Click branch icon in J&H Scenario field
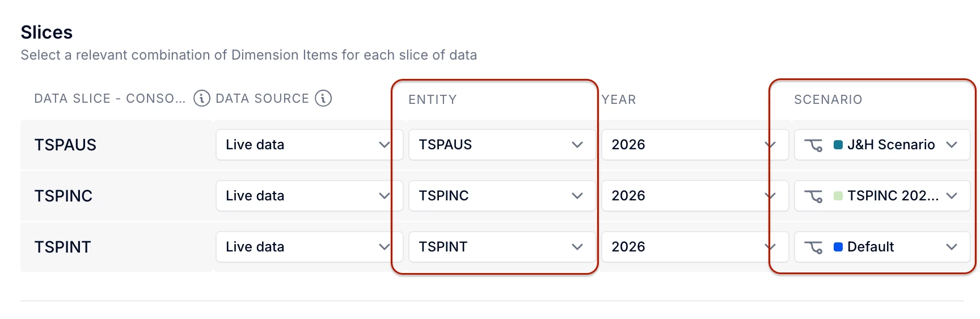Screen dimensions: 980x319 (x=813, y=145)
